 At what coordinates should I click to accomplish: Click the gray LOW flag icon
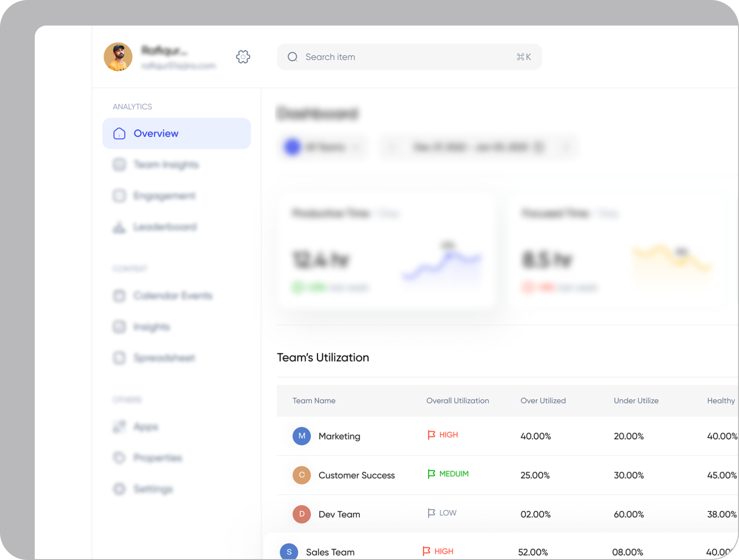pos(431,513)
